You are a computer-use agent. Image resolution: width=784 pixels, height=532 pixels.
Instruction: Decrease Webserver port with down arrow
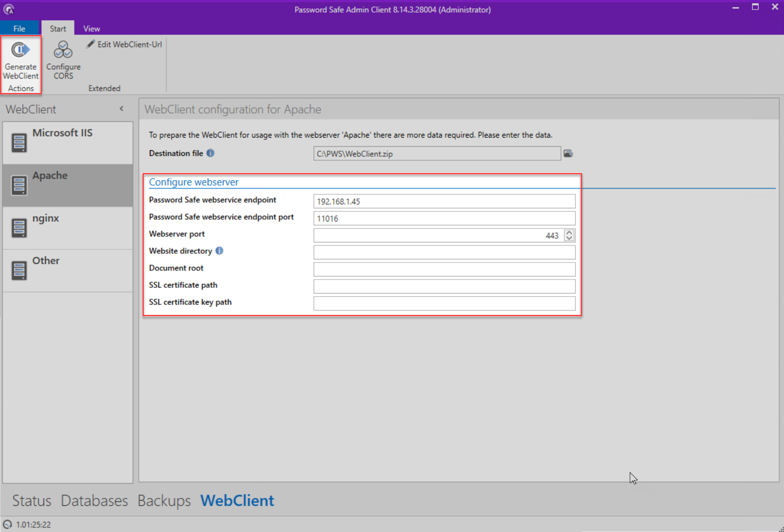tap(569, 238)
